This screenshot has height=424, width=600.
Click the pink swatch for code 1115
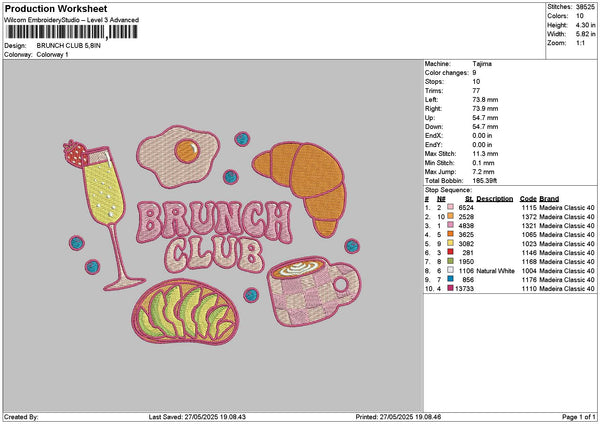[x=450, y=207]
